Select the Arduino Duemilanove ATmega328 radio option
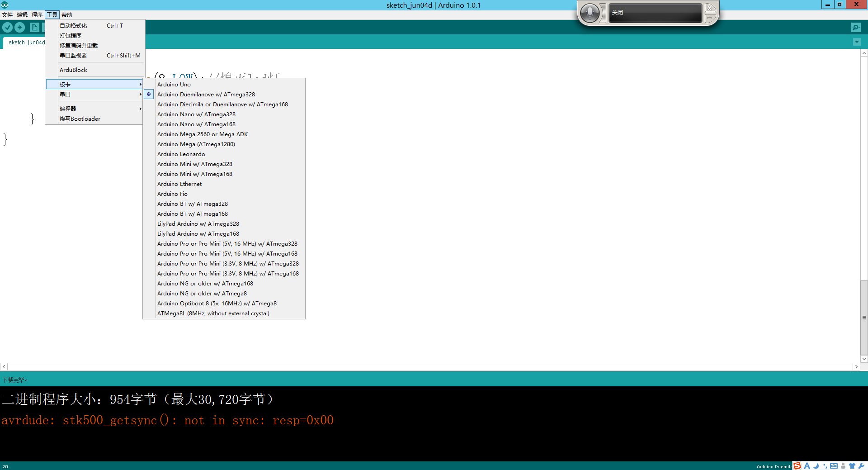The height and width of the screenshot is (470, 868). point(149,94)
